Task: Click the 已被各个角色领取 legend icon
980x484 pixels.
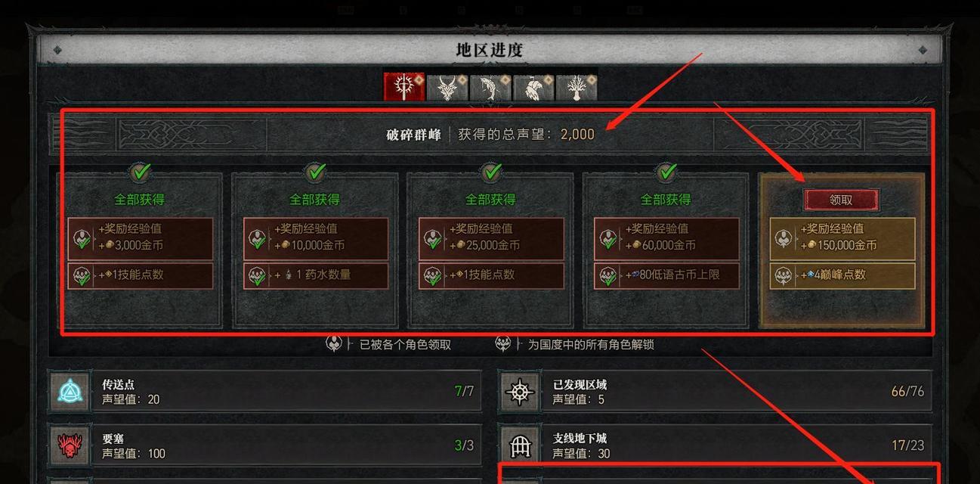Action: pos(334,343)
